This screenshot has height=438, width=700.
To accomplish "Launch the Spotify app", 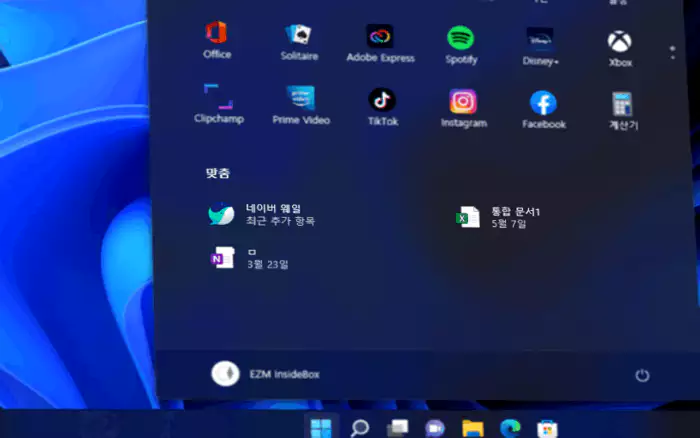I will pos(461,45).
